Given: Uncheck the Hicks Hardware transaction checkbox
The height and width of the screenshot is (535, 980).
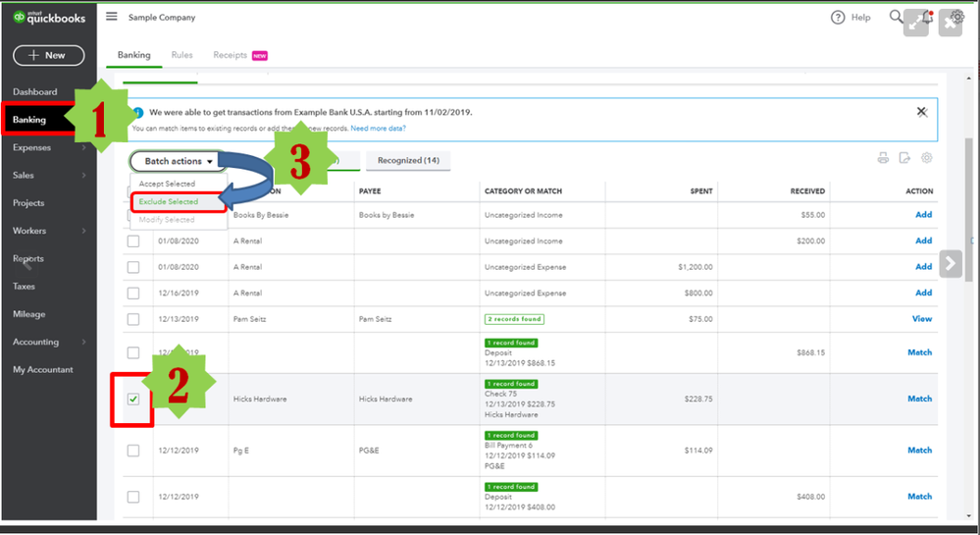Looking at the screenshot, I should point(133,400).
